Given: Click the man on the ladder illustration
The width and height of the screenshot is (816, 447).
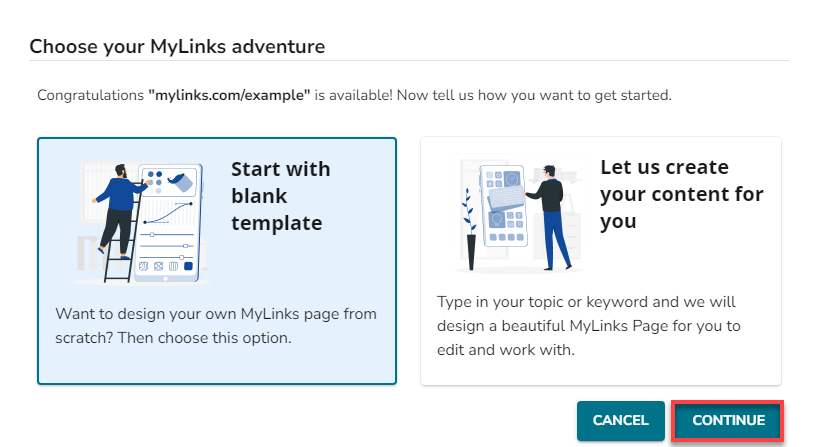Looking at the screenshot, I should [x=120, y=196].
